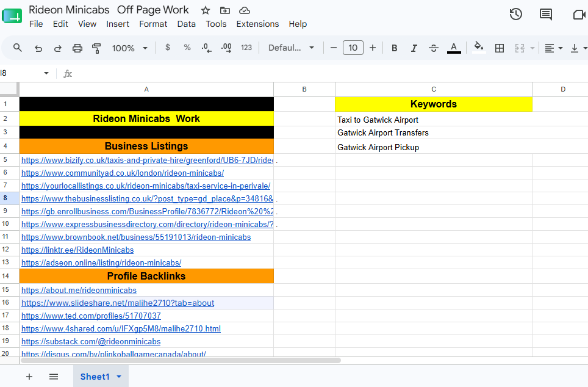Add a new sheet with plus icon
Viewport: 588px width, 387px height.
click(x=29, y=377)
